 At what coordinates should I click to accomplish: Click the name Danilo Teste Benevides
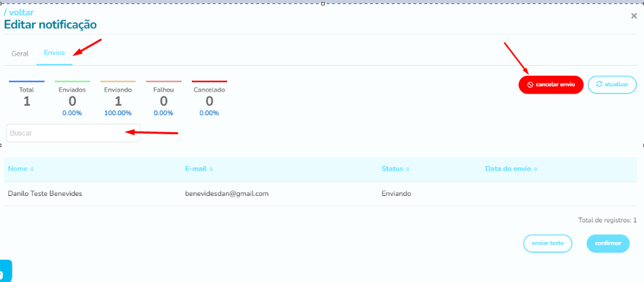tap(45, 193)
